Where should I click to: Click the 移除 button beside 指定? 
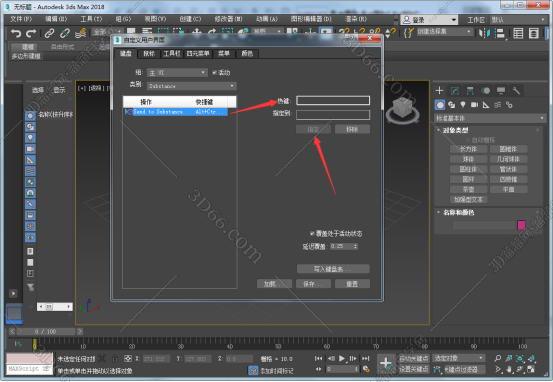pos(352,129)
